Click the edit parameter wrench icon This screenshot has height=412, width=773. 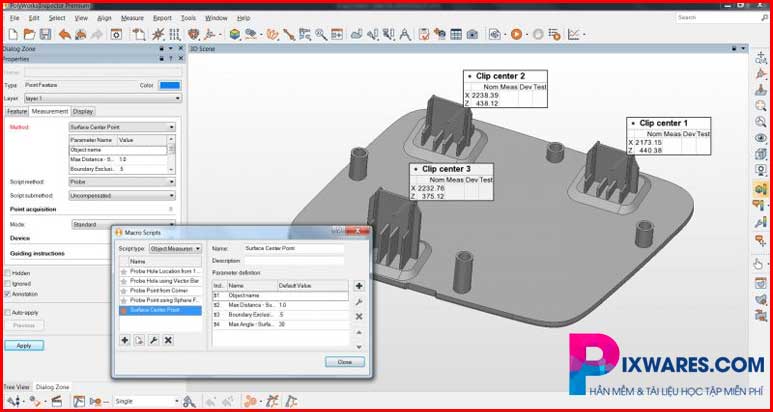tap(359, 302)
